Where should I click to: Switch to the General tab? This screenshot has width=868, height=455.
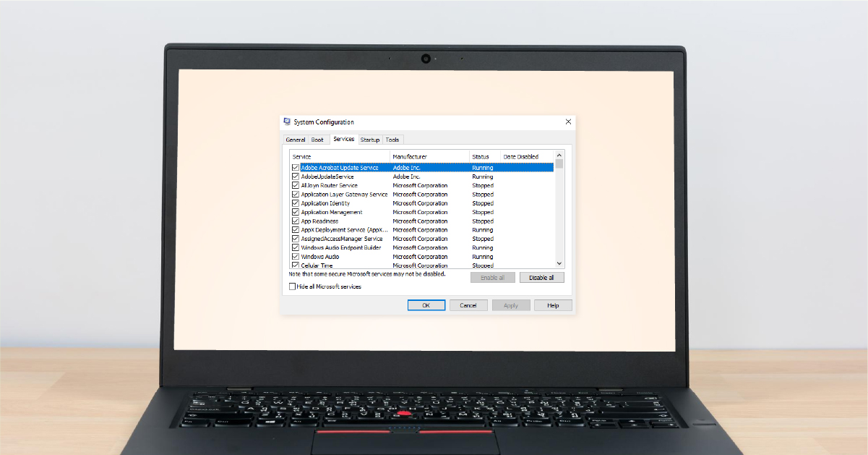296,140
